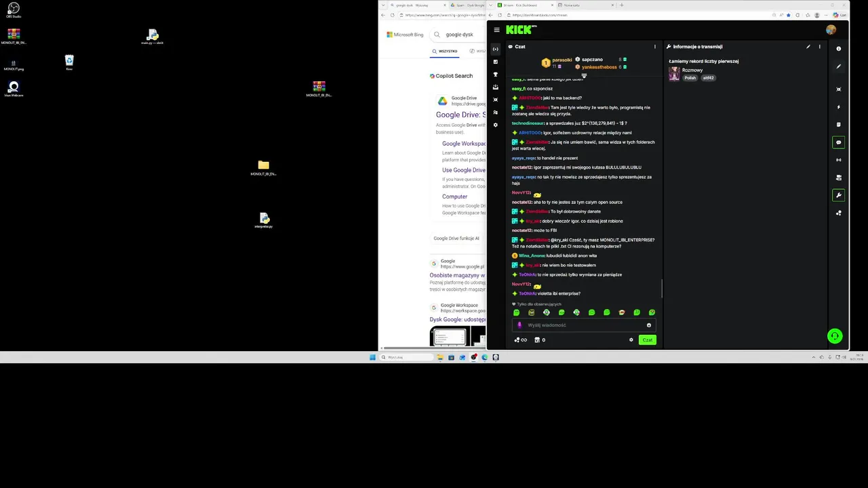
Task: Click the yankeesstheboss leaderboard name
Action: click(599, 67)
